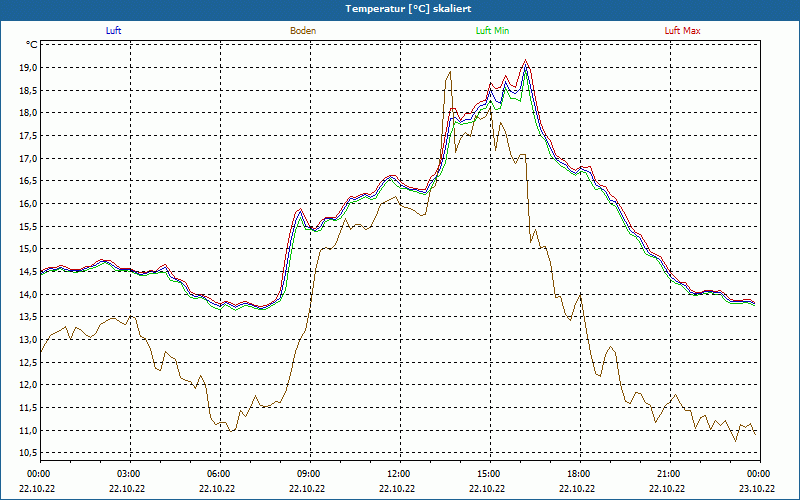Click the 16,5 y-axis value
Viewport: 800px width, 500px height.
(x=29, y=181)
